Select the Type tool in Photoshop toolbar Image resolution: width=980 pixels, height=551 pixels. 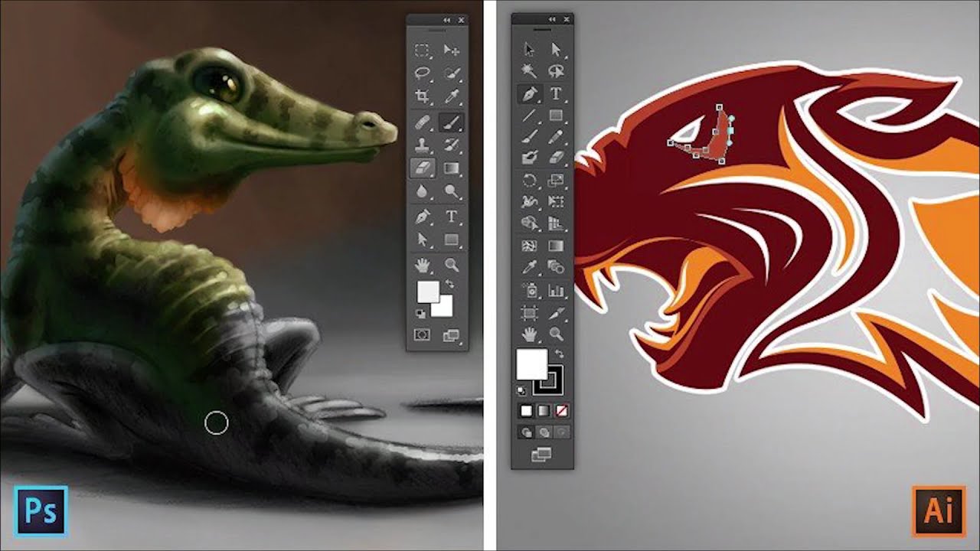[452, 216]
